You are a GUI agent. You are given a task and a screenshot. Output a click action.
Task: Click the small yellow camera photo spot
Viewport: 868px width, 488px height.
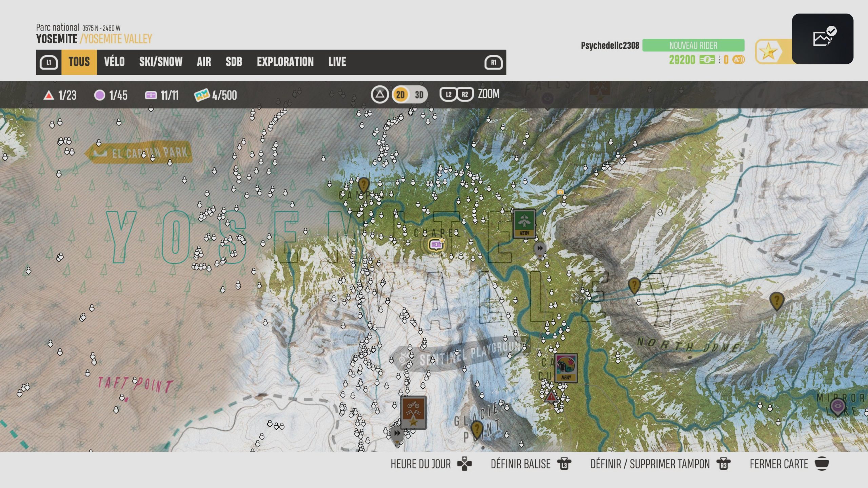coord(560,192)
